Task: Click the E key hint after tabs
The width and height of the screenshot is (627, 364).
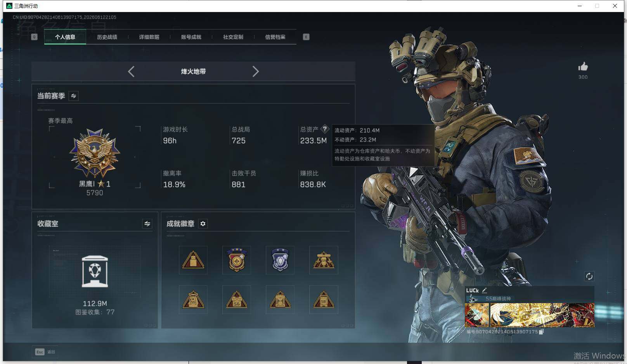Action: (306, 37)
